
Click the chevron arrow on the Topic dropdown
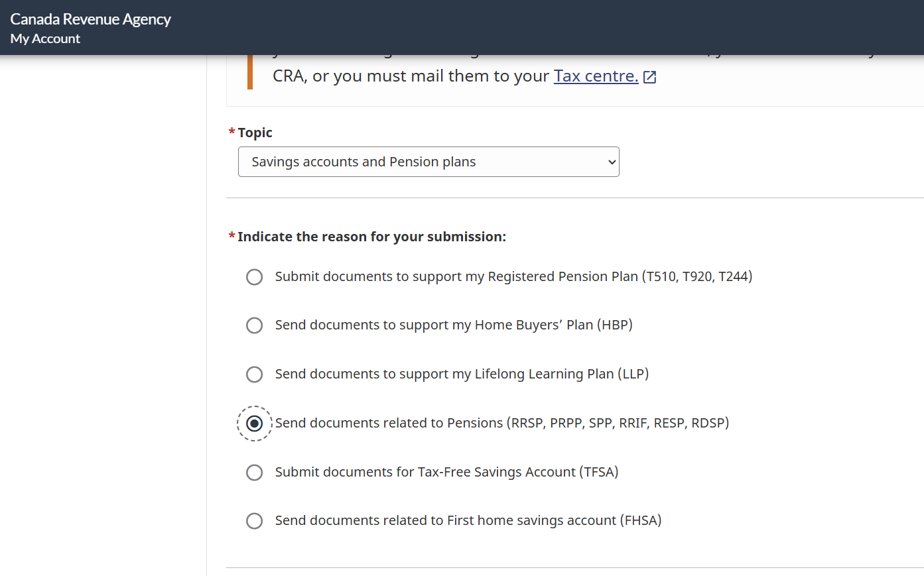click(x=612, y=162)
